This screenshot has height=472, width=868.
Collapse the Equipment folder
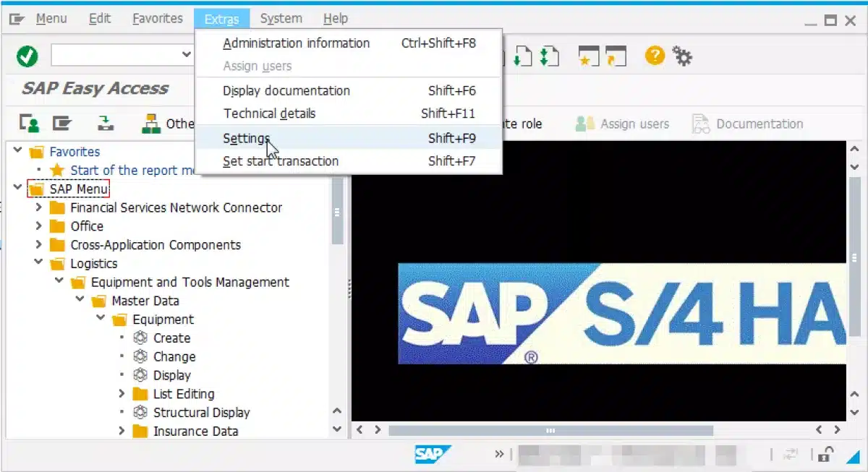coord(101,319)
